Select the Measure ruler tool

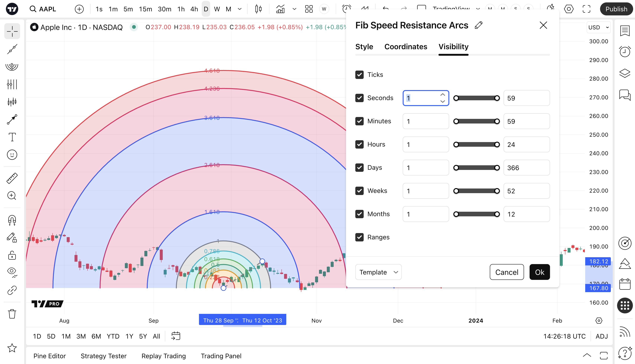point(12,178)
